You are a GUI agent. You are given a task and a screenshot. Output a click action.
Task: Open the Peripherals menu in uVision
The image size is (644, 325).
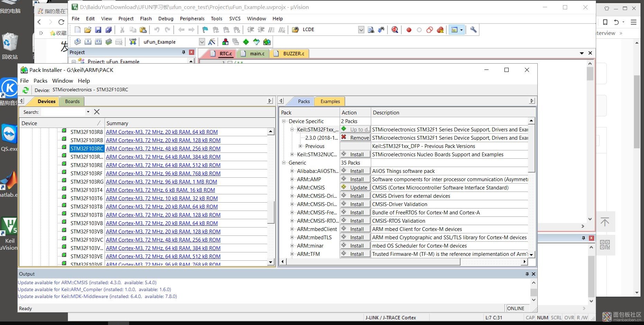(192, 19)
